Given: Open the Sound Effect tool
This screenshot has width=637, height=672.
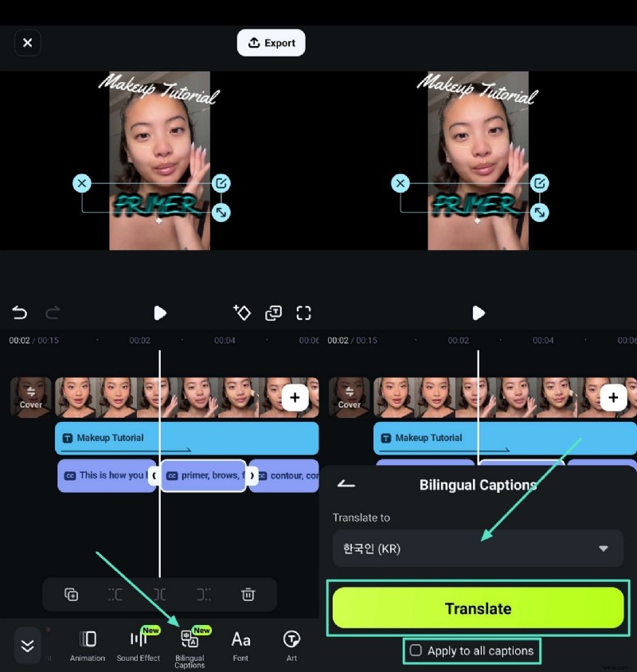Looking at the screenshot, I should (x=139, y=645).
